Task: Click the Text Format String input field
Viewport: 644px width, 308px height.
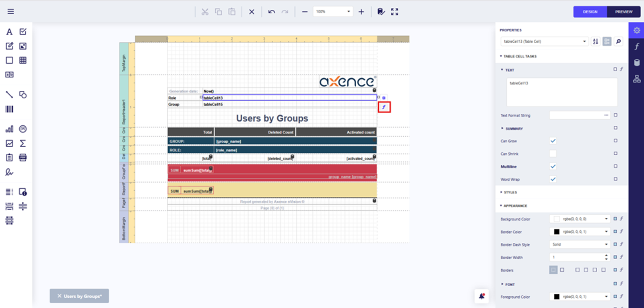Action: (x=576, y=115)
